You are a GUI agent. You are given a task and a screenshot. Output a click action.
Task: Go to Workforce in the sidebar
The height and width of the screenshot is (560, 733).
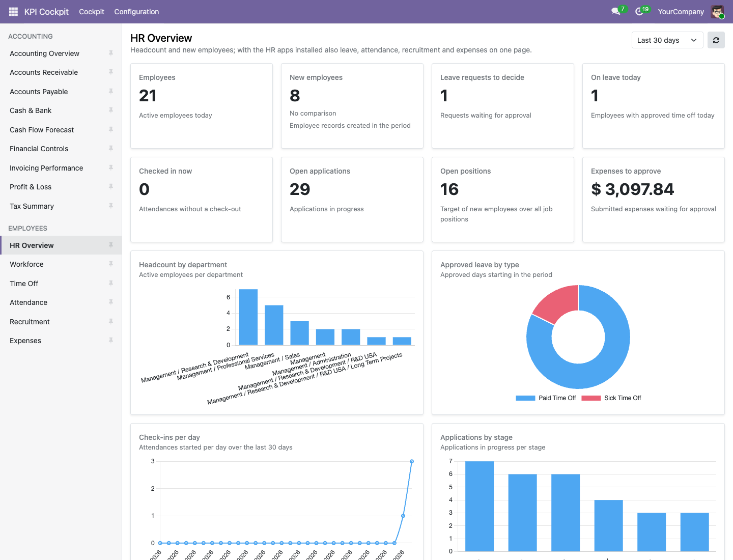click(x=61, y=264)
